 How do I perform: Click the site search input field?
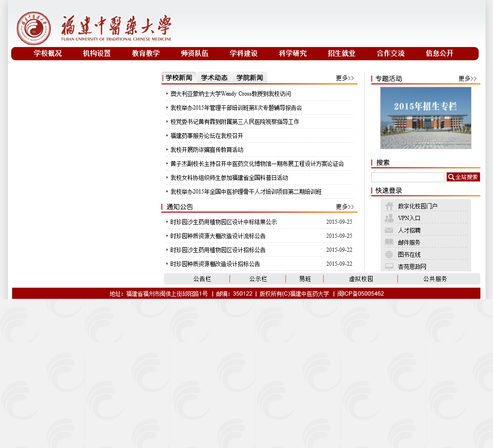[408, 177]
